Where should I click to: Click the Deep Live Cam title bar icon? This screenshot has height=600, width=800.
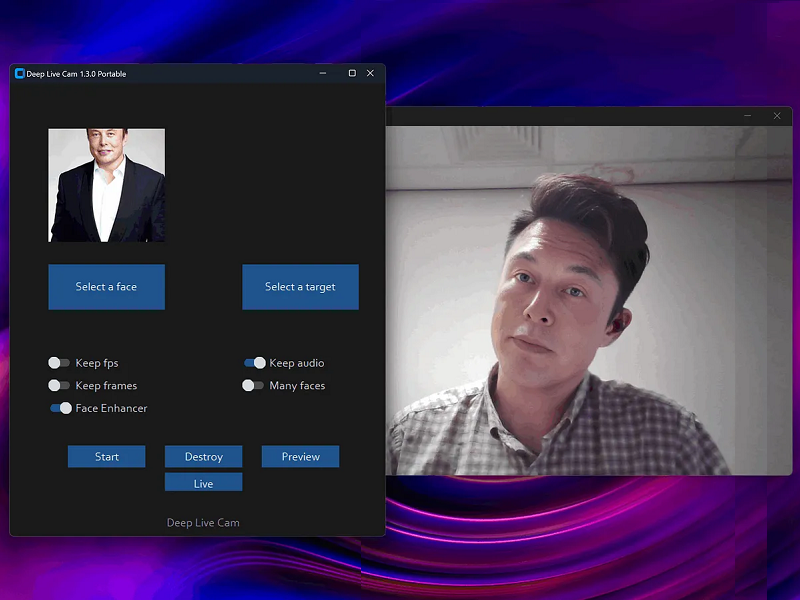pyautogui.click(x=19, y=74)
